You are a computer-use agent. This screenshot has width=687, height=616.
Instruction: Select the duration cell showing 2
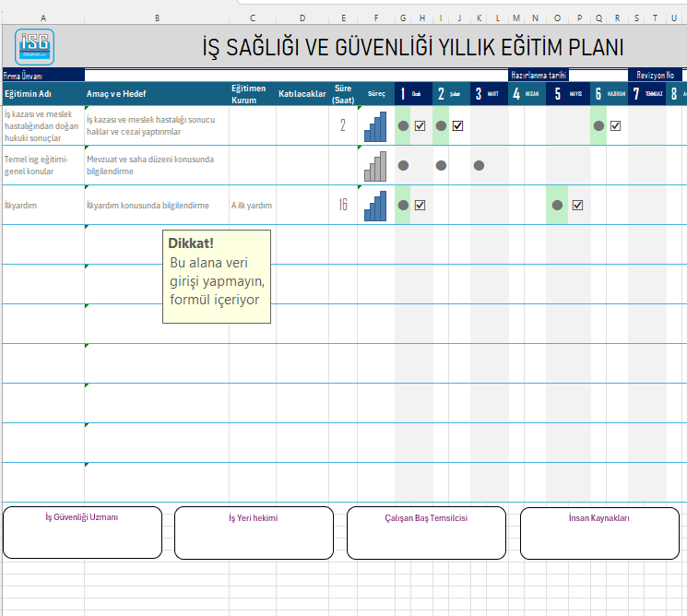coord(343,125)
